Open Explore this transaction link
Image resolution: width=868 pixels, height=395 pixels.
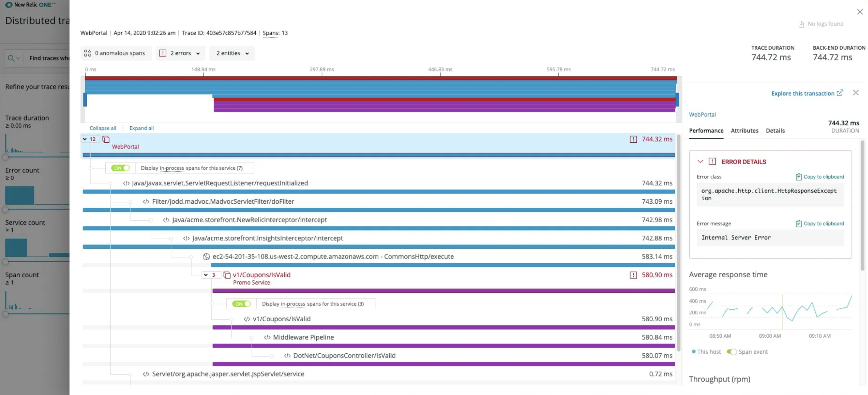click(807, 93)
